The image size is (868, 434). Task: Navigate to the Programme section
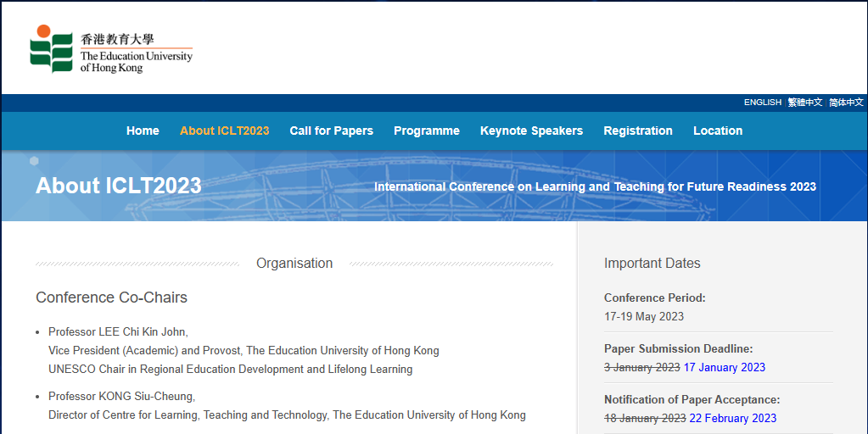[x=426, y=131]
